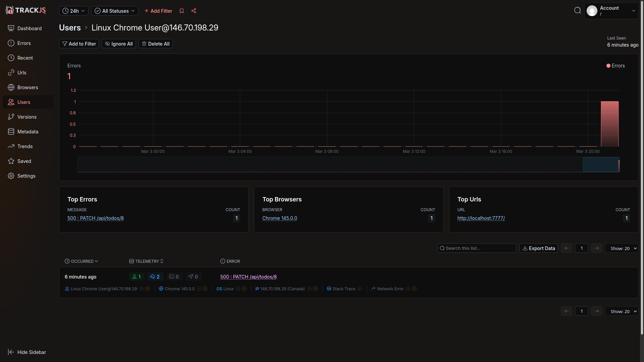Include OS Linux with plus icon
This screenshot has height=362, width=644.
pos(238,289)
